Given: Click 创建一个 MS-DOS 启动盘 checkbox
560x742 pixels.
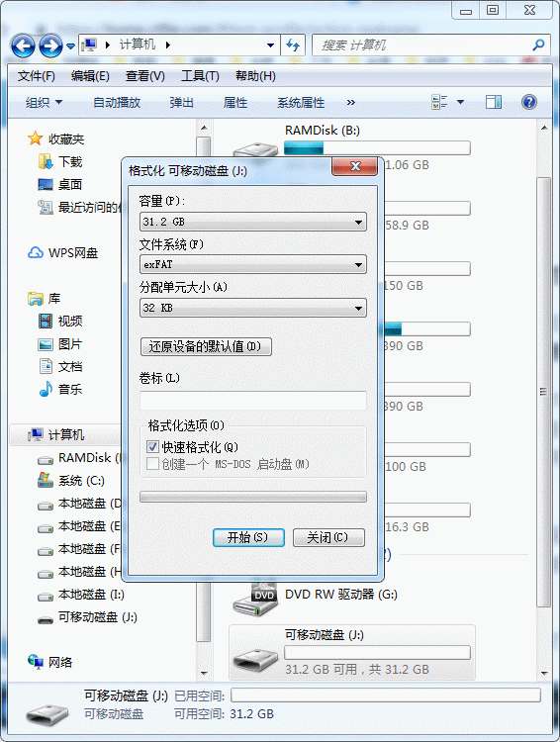Looking at the screenshot, I should (x=152, y=464).
